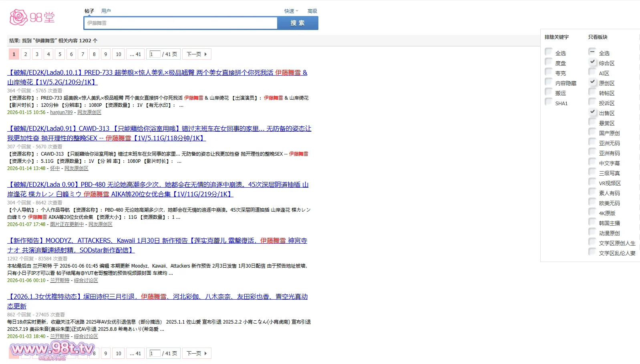The image size is (640, 364).
Task: Check the 4K原版 board filter
Action: 592,212
